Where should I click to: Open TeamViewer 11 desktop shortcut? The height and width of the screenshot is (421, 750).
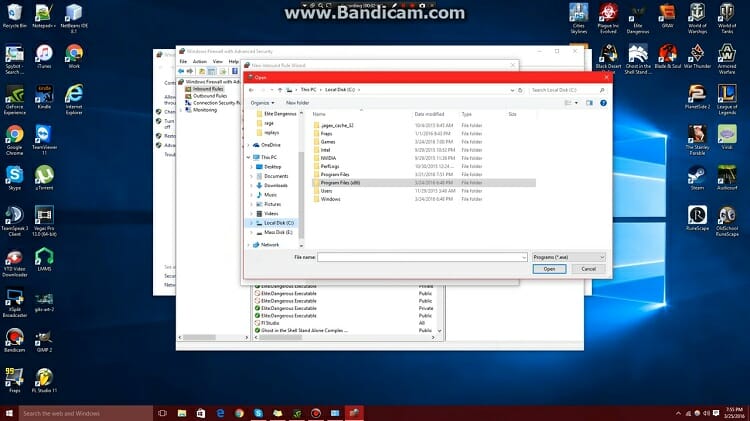pyautogui.click(x=44, y=140)
